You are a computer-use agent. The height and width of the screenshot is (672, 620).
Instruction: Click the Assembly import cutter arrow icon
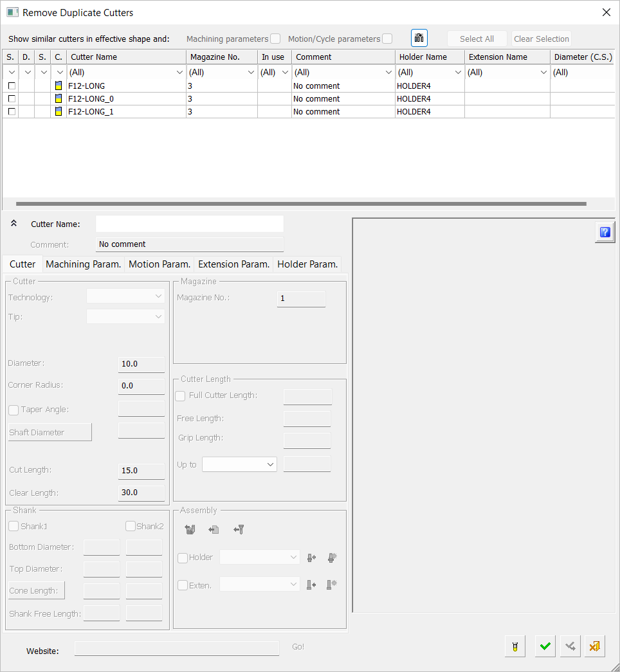coord(239,530)
